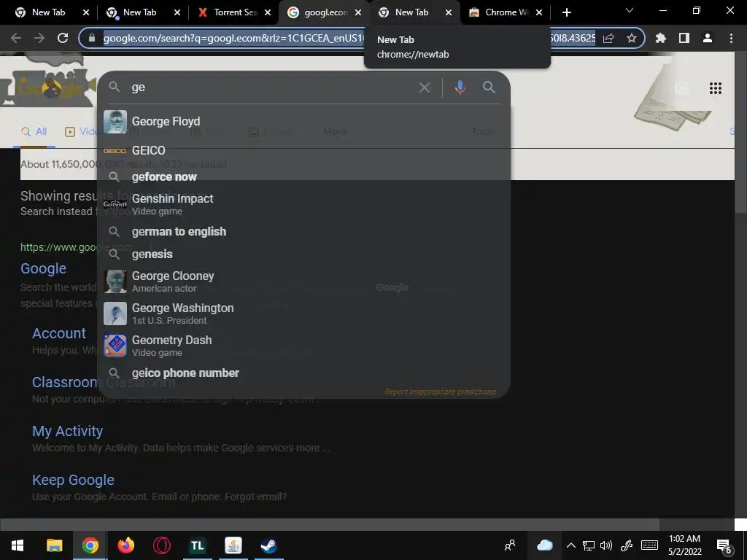Close the googl.ecom tab
Screen dimensions: 747x560
point(357,13)
